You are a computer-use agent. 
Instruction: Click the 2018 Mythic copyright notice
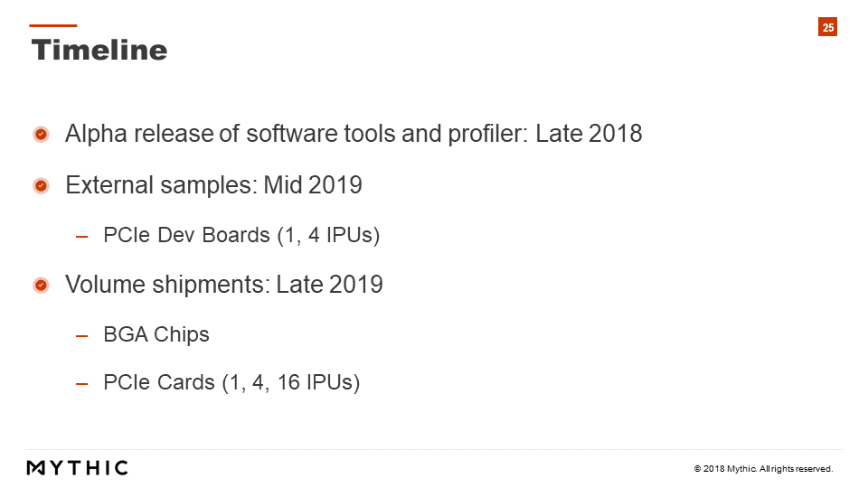pyautogui.click(x=763, y=469)
